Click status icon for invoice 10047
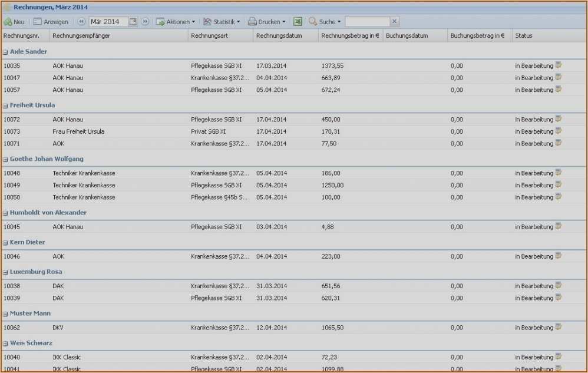588x373 pixels. (x=559, y=77)
